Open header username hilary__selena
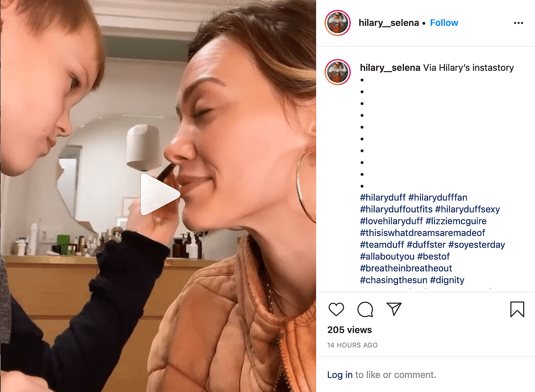The width and height of the screenshot is (535, 392). (x=388, y=23)
